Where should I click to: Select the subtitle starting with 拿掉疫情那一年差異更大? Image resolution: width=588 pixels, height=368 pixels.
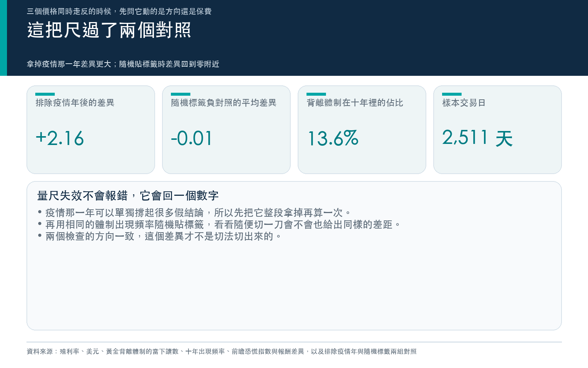pyautogui.click(x=123, y=64)
